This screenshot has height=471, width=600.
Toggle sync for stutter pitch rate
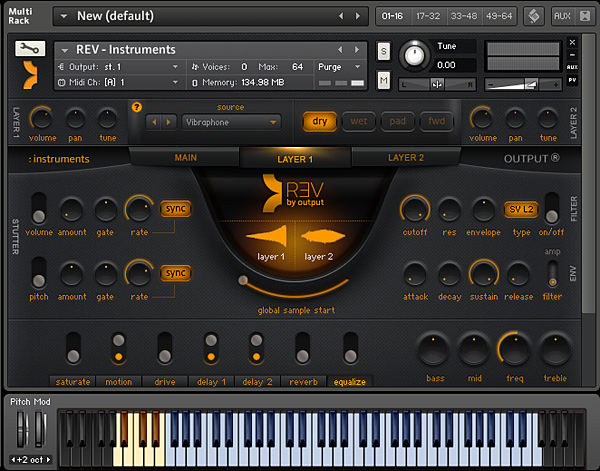pos(176,273)
